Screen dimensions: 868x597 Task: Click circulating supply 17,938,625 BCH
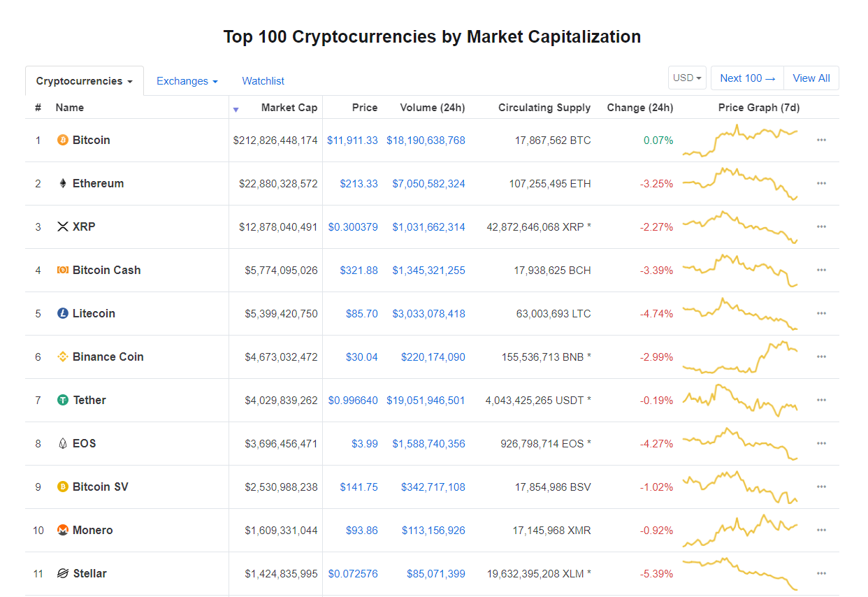[x=554, y=271]
